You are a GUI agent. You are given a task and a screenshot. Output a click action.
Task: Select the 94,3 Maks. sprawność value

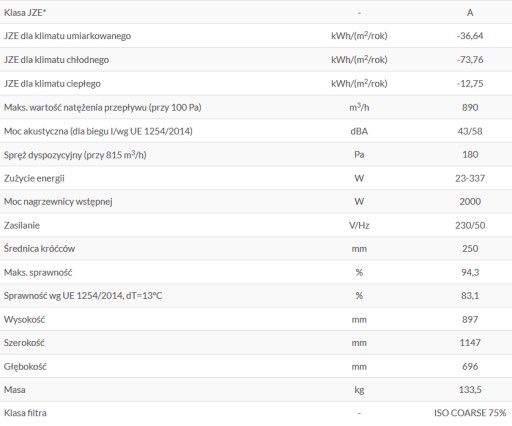[x=470, y=273]
